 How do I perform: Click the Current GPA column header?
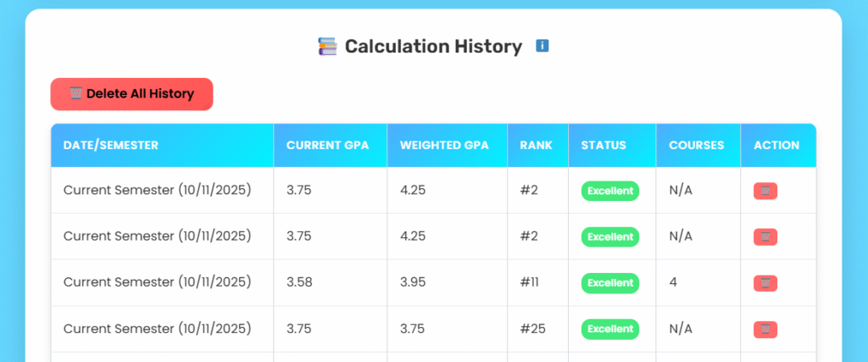pyautogui.click(x=328, y=145)
